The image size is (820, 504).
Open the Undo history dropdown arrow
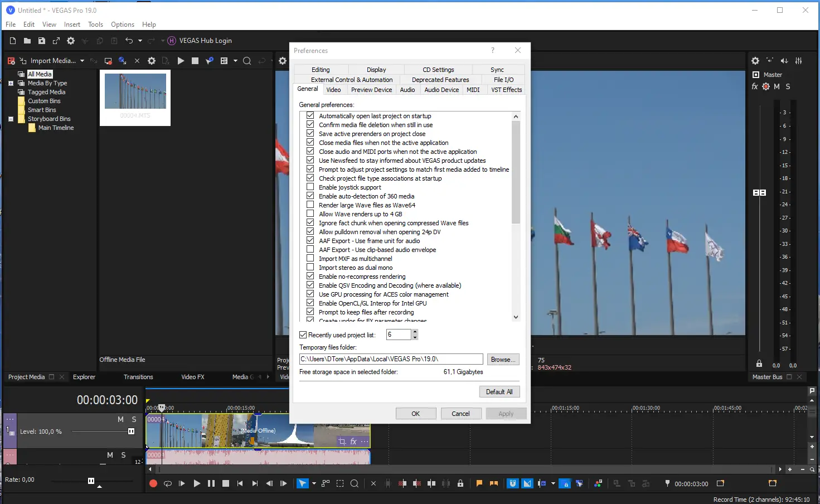(140, 41)
